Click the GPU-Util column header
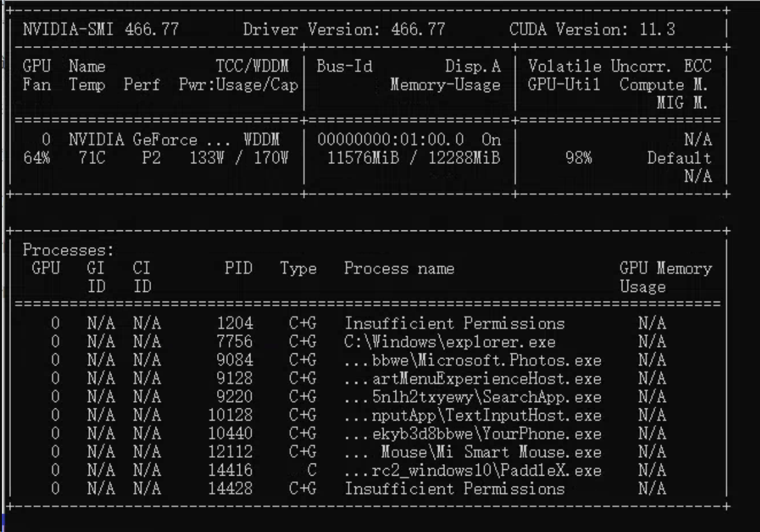760x532 pixels. tap(563, 85)
